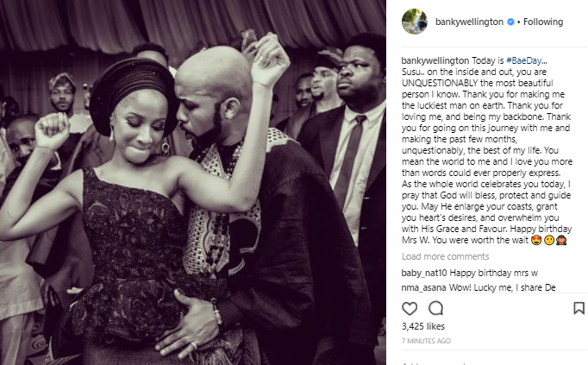Click the blue verified badge
This screenshot has width=588, height=365.
(510, 22)
